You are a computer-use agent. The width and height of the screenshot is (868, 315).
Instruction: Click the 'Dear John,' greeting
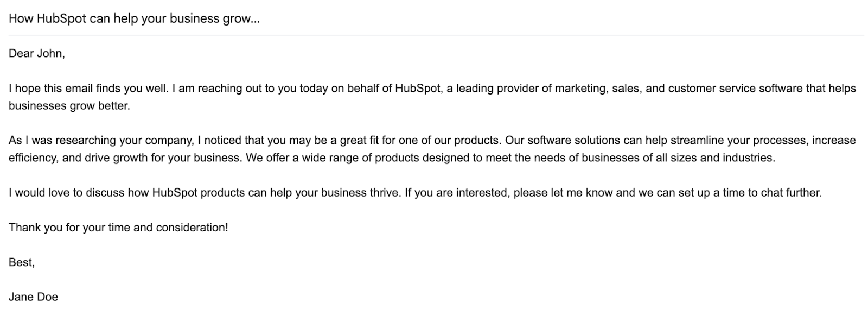coord(36,53)
